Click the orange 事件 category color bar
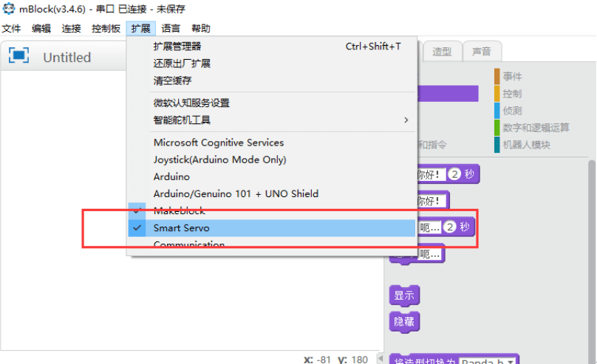Screen dimensions: 597x364 [x=497, y=76]
